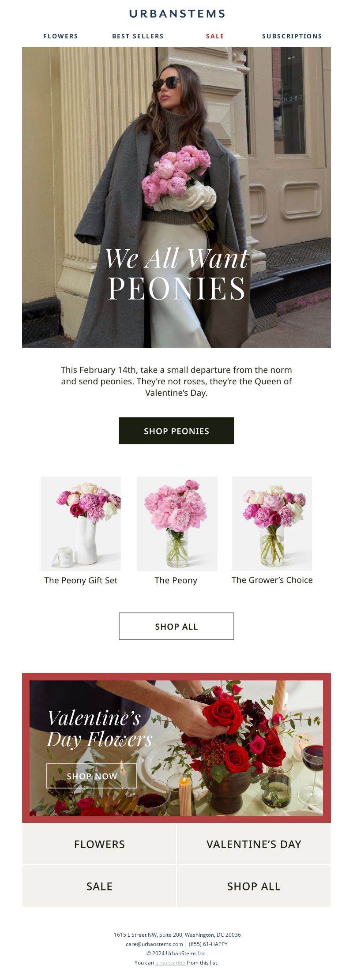Select The Peony product image
The width and height of the screenshot is (353, 980).
click(177, 523)
